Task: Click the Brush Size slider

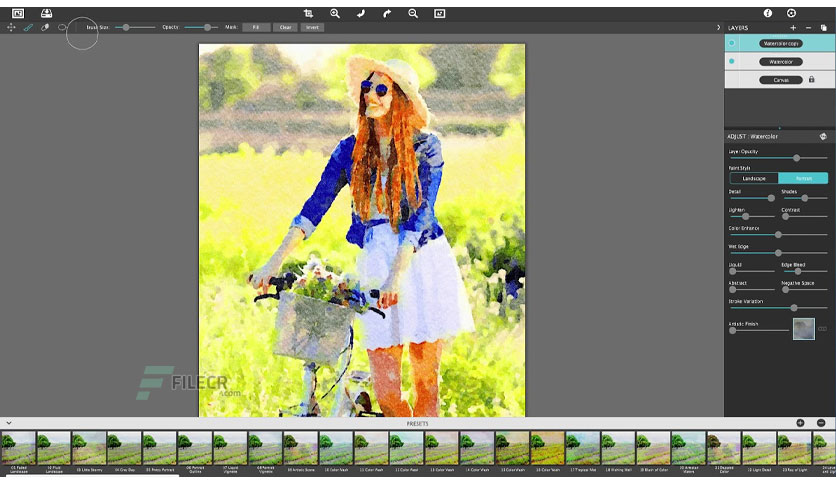Action: 135,27
